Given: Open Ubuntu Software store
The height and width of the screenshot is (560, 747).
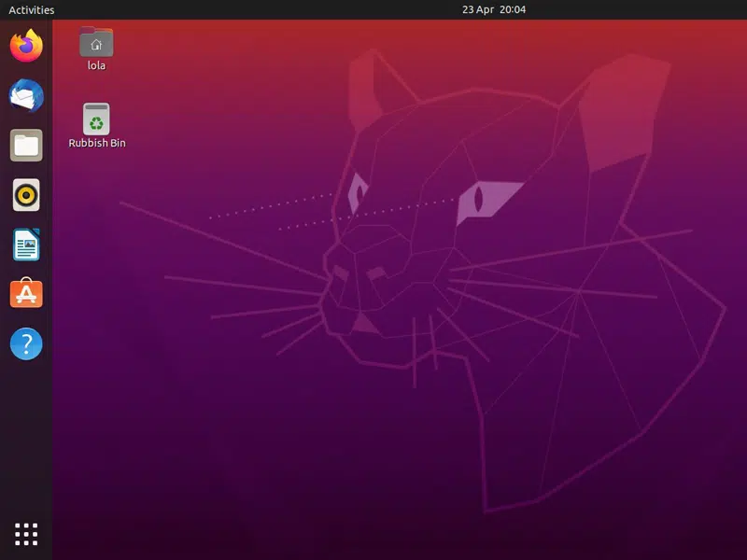Looking at the screenshot, I should [x=26, y=293].
